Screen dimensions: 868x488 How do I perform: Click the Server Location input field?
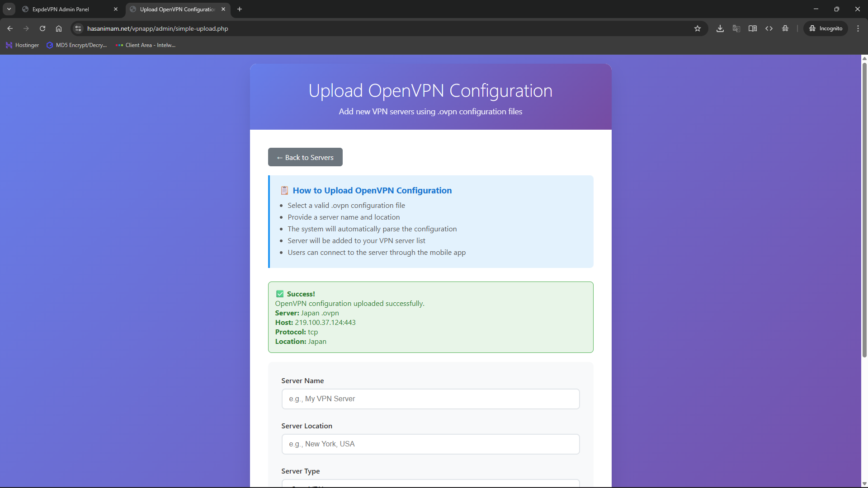coord(430,444)
